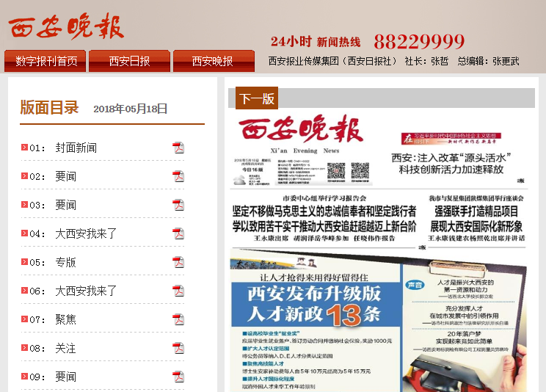
Task: Download PDF for 04 大西安我来了
Action: [x=178, y=233]
